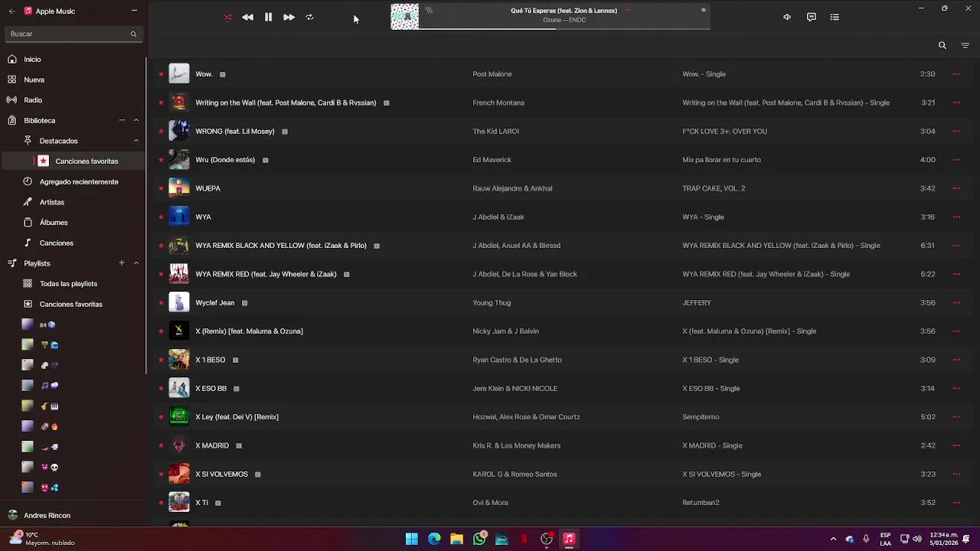The width and height of the screenshot is (980, 551).
Task: Collapse the Destacados section
Action: coord(136,141)
